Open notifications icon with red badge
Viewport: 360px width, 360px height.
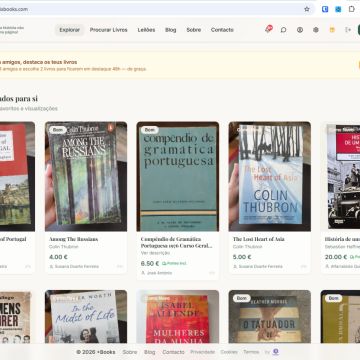[x=268, y=29]
